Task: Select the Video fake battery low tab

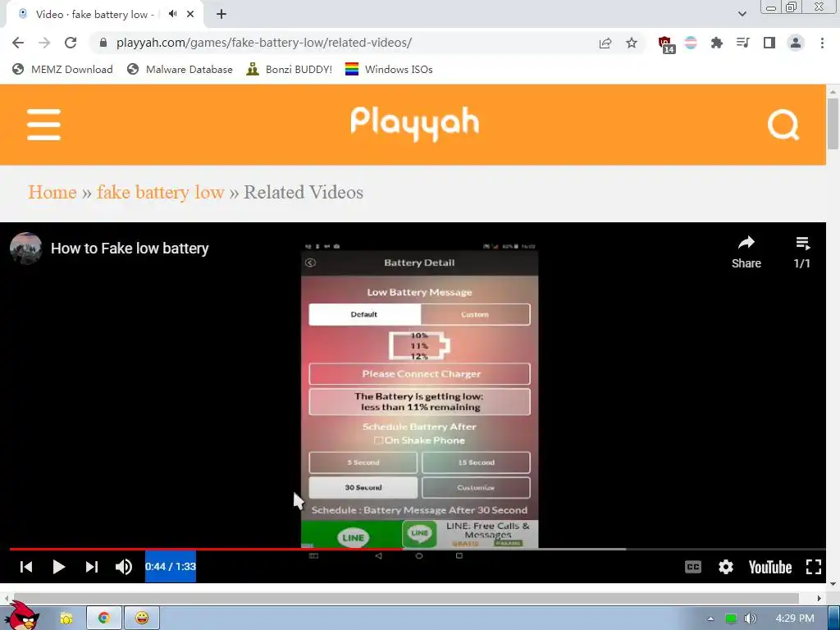Action: pyautogui.click(x=94, y=15)
